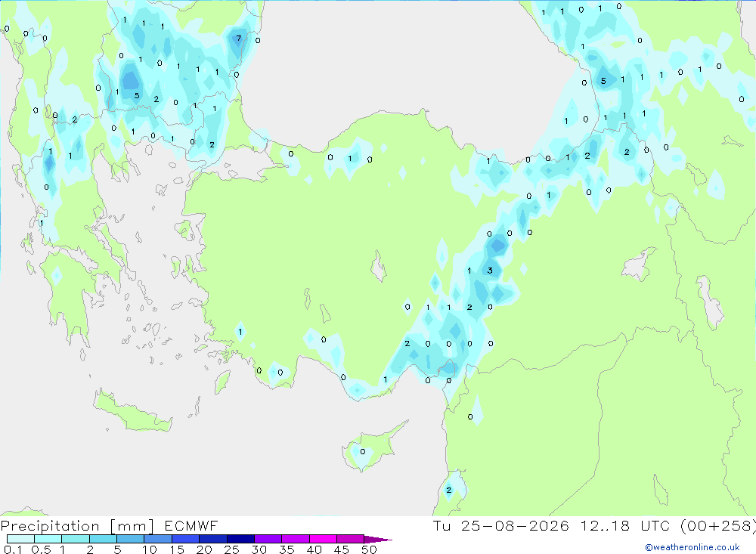Viewport: 756px width, 554px height.
Task: Select the 10–15 mm legend color swatch
Action: tap(158, 539)
